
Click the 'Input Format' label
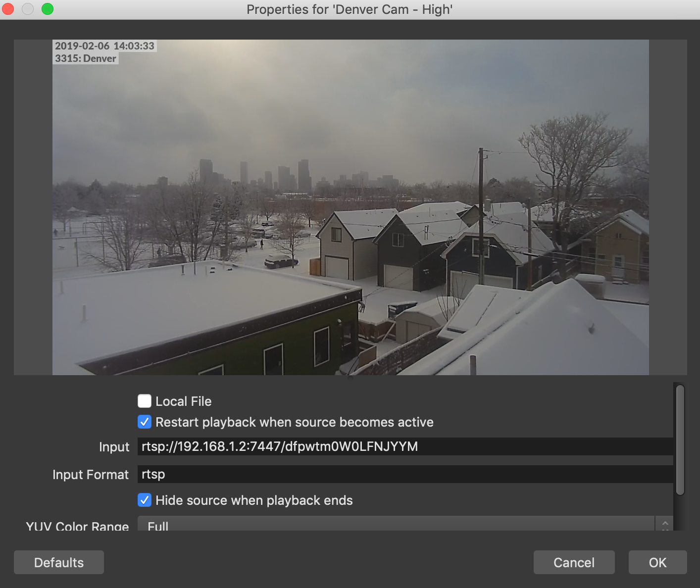91,475
